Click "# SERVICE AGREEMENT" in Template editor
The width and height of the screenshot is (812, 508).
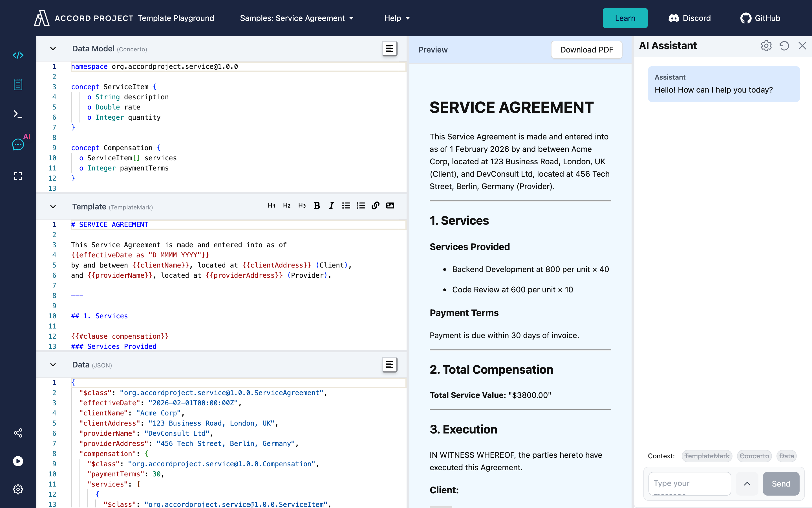point(110,224)
